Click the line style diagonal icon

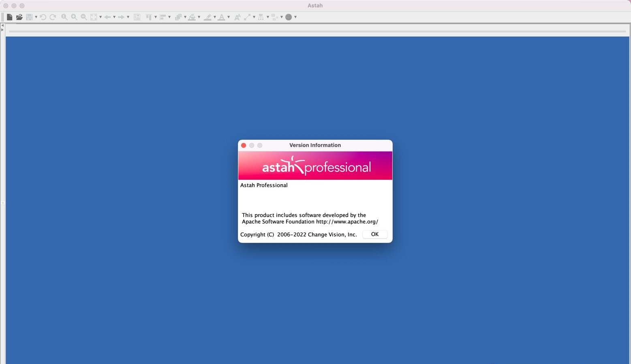pos(247,17)
